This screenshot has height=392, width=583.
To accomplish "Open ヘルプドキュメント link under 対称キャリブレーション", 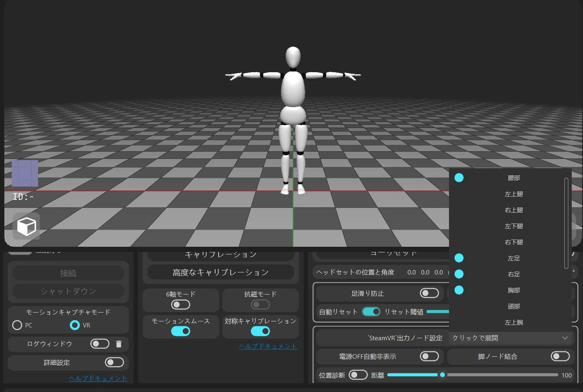I will pyautogui.click(x=268, y=346).
